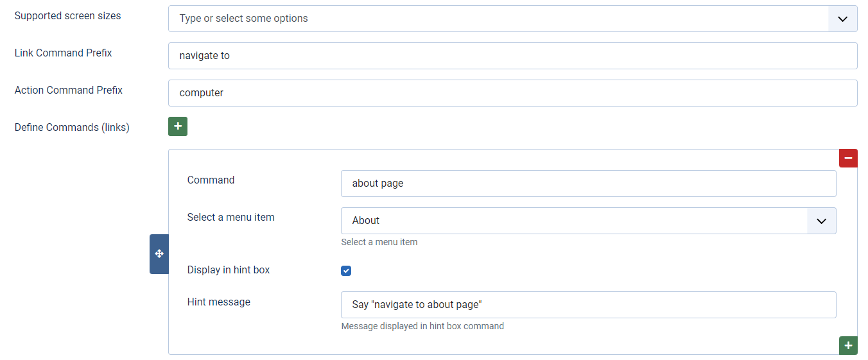Select the About menu item combo box
868x360 pixels.
pyautogui.click(x=588, y=221)
